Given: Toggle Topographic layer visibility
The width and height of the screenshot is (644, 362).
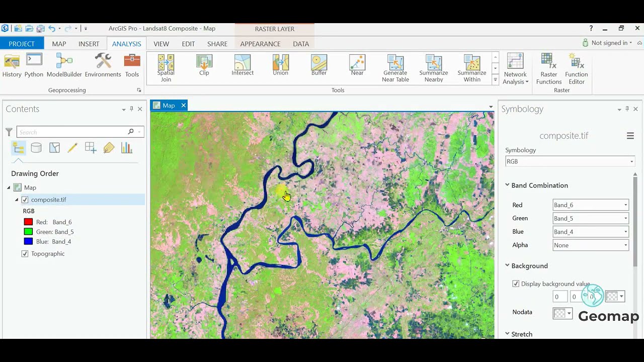Looking at the screenshot, I should coord(25,254).
